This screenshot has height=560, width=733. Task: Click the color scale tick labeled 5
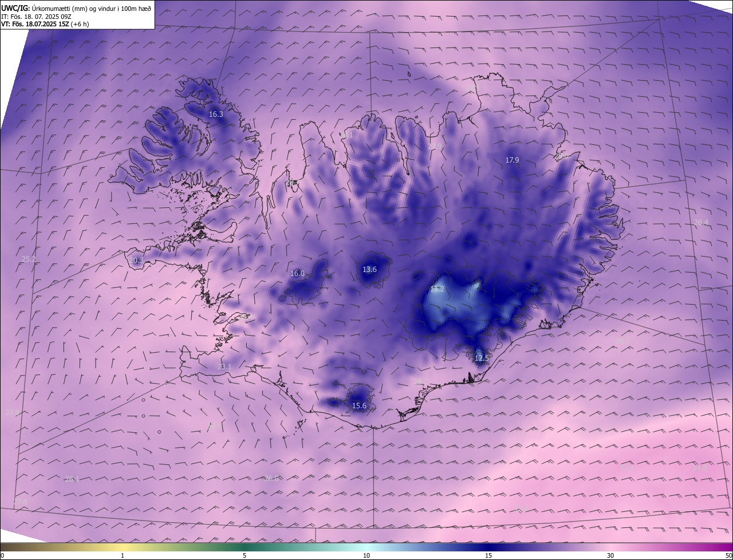point(245,556)
